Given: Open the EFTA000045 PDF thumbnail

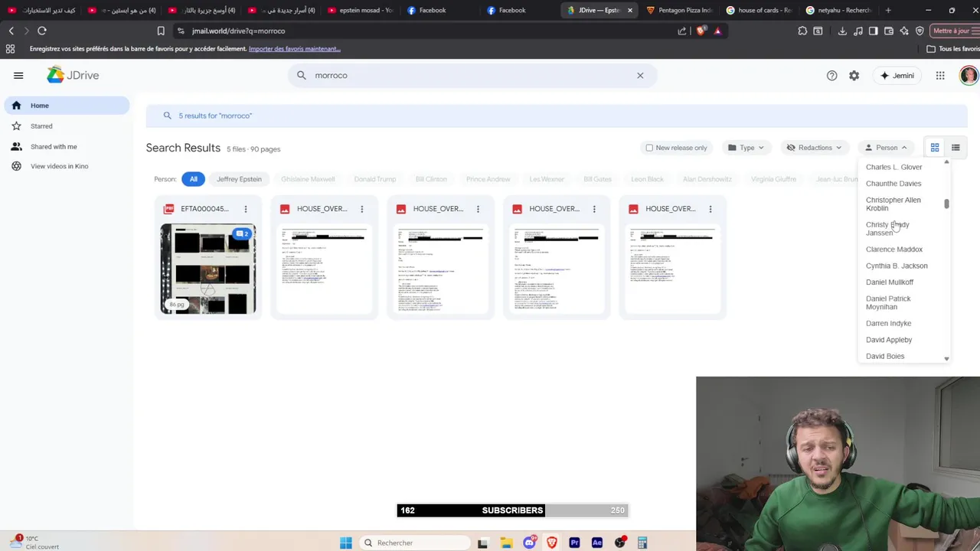Looking at the screenshot, I should [x=208, y=269].
